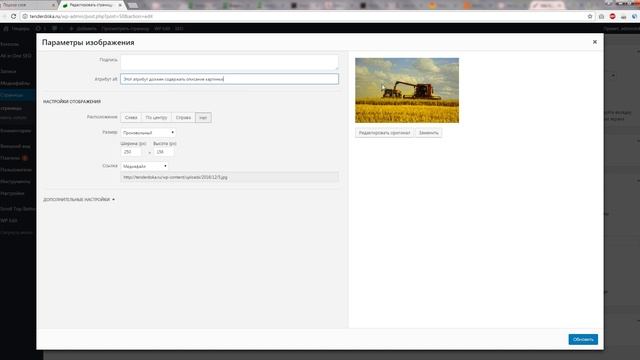Open the Размер size dropdown

pos(148,133)
